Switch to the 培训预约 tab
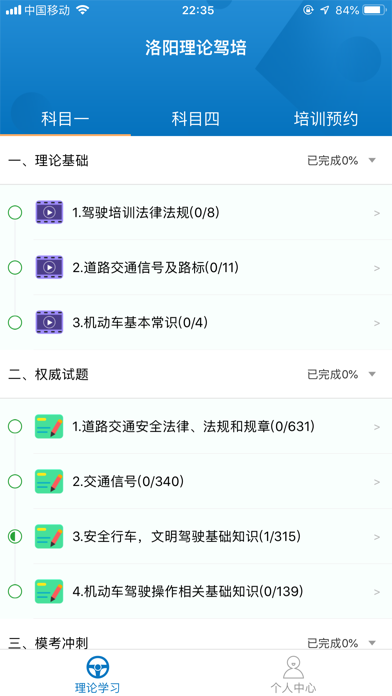 (x=326, y=119)
